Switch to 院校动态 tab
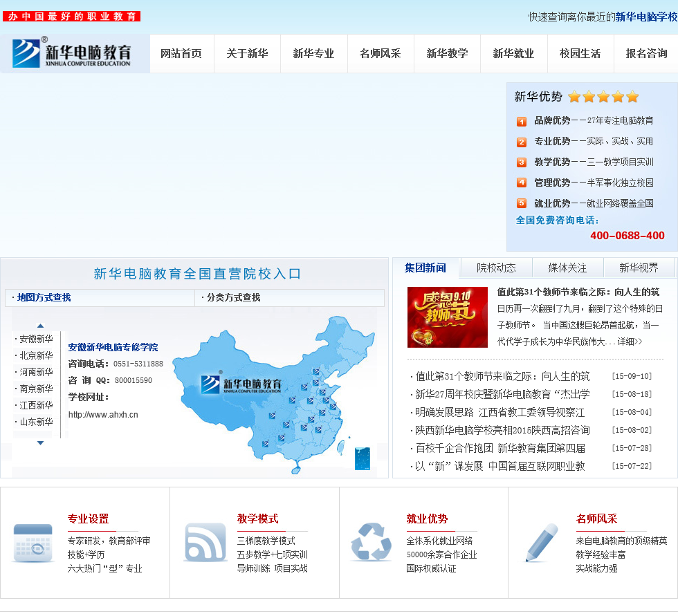678x616 pixels. 497,268
